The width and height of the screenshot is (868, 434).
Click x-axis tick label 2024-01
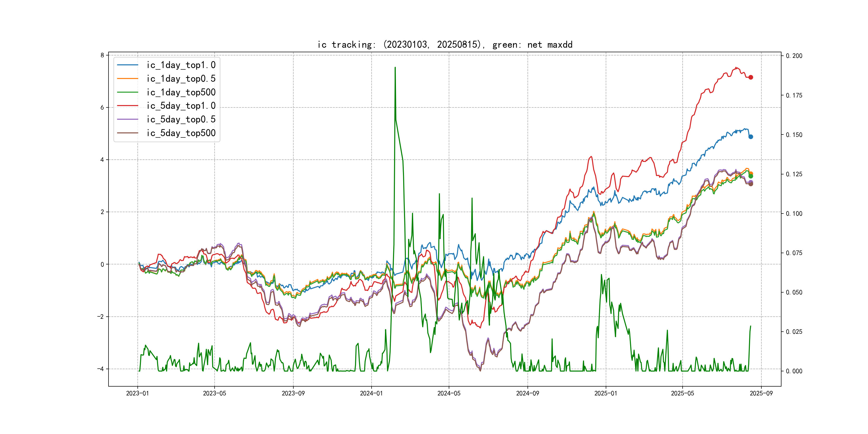coord(371,393)
